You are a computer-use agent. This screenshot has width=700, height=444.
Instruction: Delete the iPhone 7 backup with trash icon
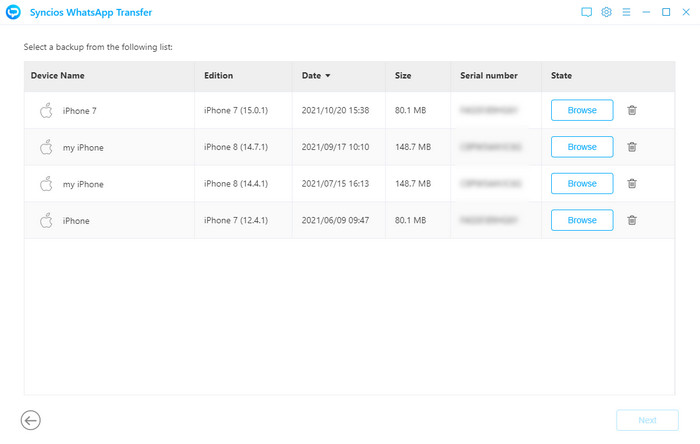[632, 110]
